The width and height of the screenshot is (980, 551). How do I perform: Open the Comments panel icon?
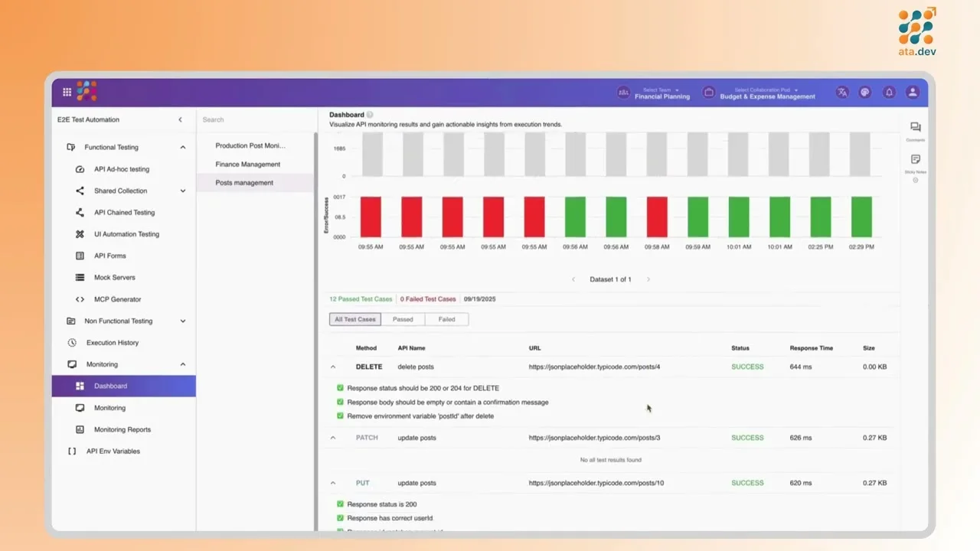915,128
